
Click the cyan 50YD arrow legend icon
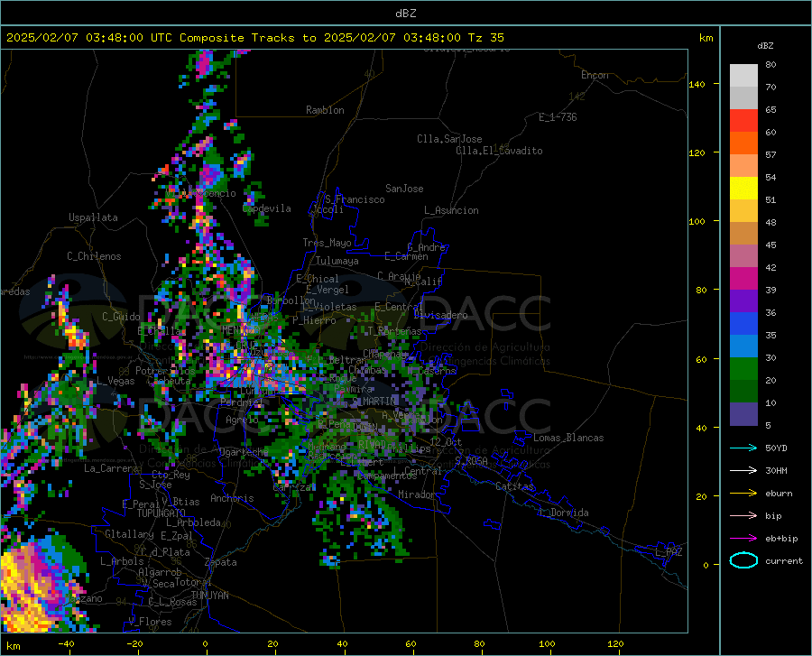pos(743,448)
